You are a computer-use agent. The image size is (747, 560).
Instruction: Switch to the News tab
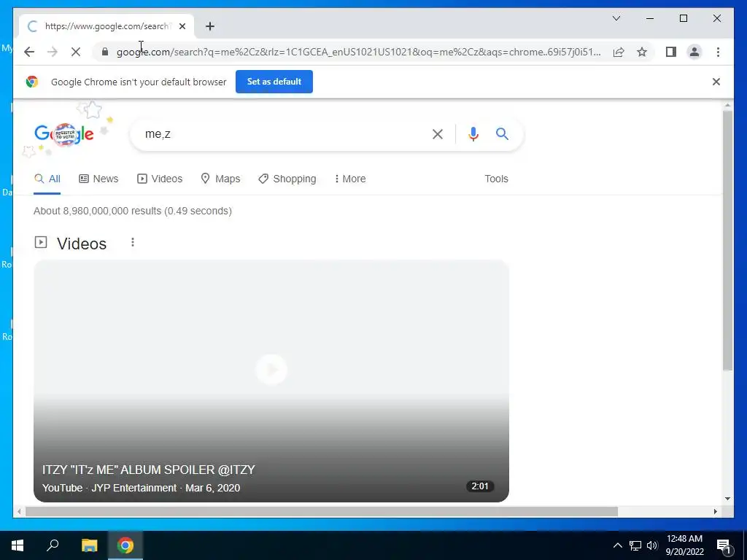coord(98,179)
